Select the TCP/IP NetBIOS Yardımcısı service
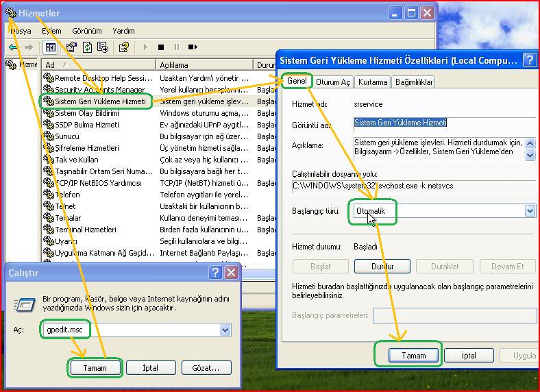Viewport: 540px width, 392px height. click(159, 183)
